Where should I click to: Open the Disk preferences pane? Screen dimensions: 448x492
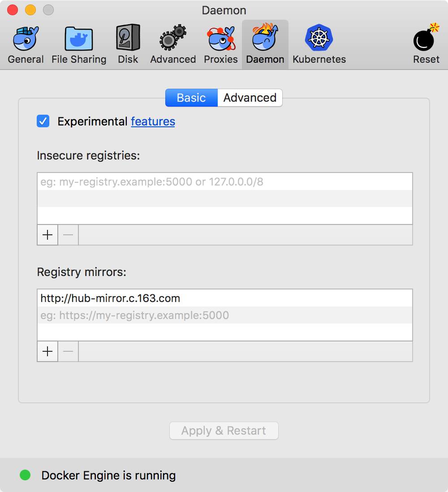pyautogui.click(x=128, y=45)
